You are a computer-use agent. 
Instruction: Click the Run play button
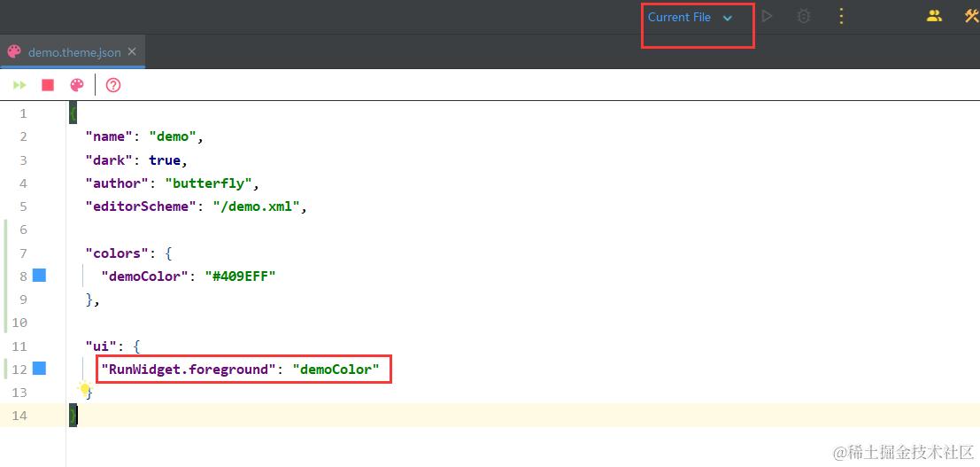tap(767, 17)
